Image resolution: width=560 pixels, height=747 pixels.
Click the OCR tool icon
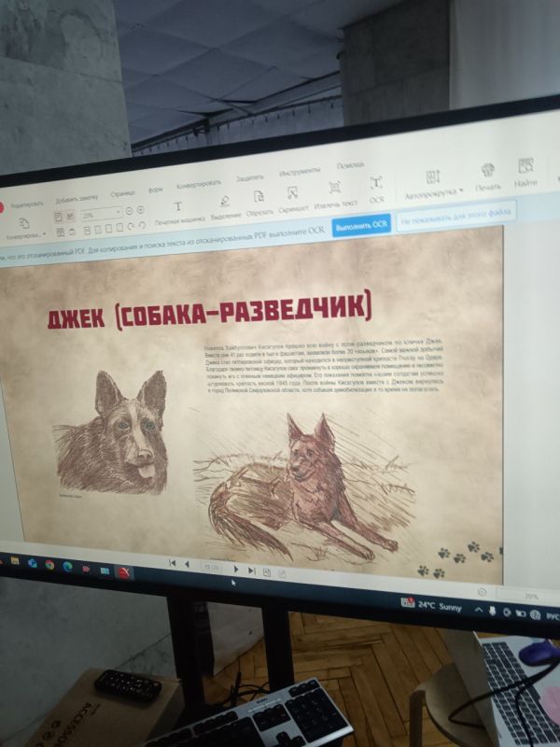coord(376,186)
